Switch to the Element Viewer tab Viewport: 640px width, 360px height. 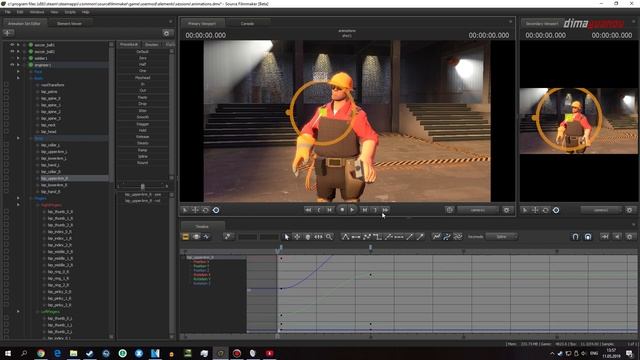click(69, 24)
